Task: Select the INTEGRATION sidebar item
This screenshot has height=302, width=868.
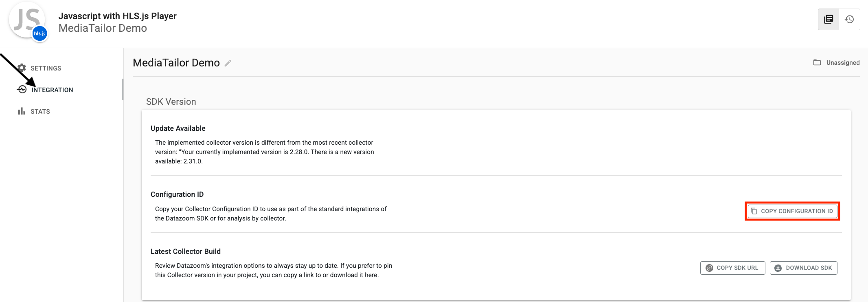Action: pos(52,90)
